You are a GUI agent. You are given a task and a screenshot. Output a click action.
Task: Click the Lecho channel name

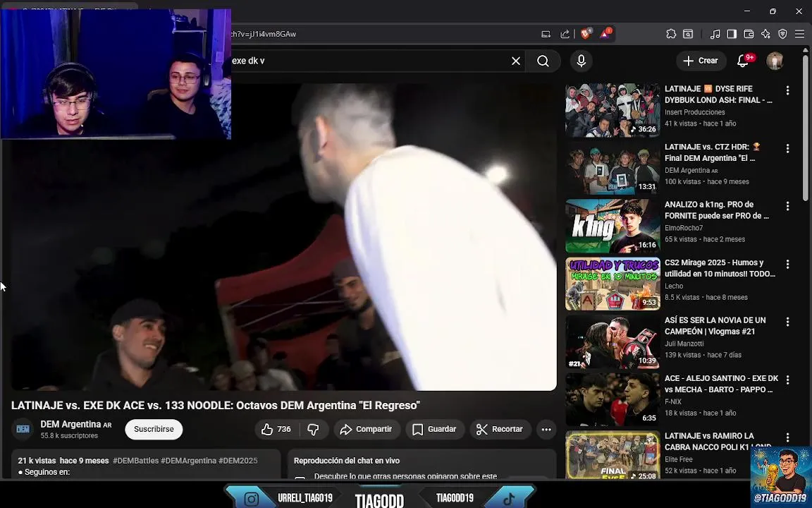674,286
